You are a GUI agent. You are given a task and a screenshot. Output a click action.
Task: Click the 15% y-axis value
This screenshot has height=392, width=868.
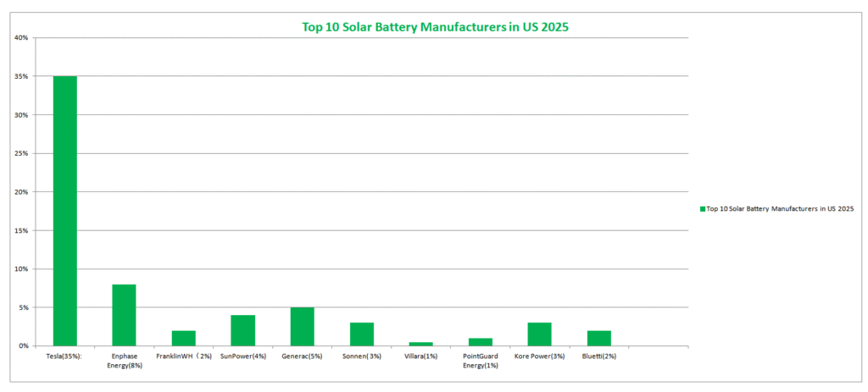(x=22, y=230)
